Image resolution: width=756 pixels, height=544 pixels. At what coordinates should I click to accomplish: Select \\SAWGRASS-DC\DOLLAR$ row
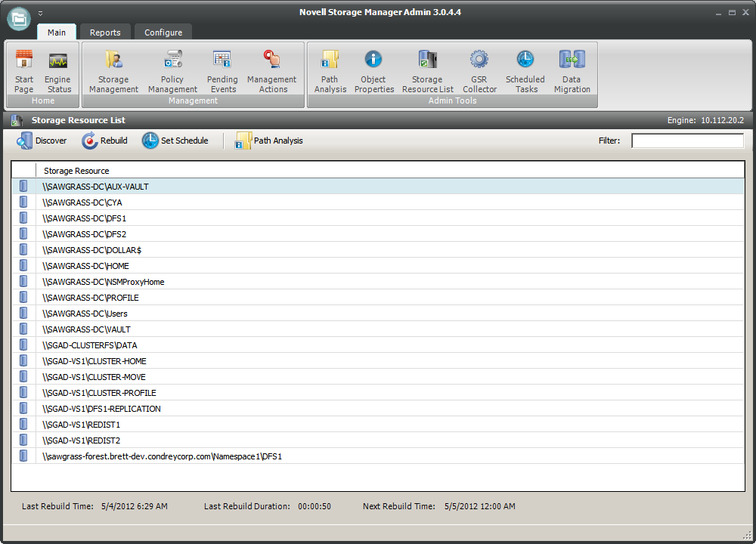pyautogui.click(x=378, y=250)
